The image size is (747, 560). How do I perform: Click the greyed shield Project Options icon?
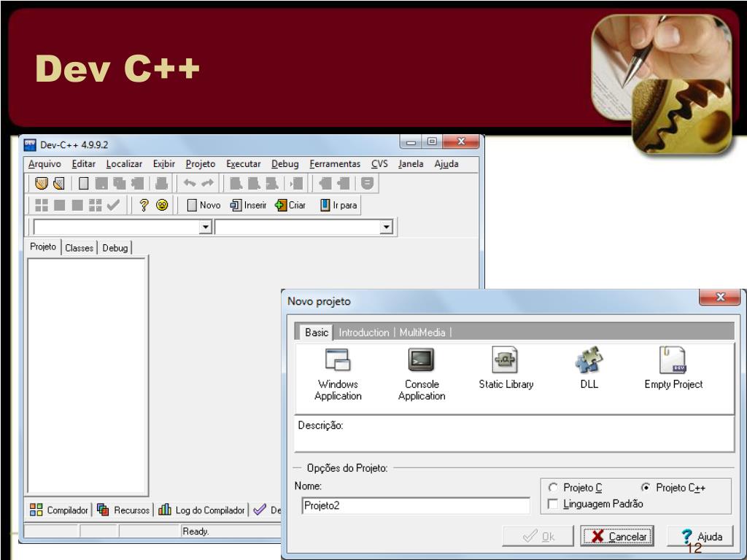click(x=368, y=183)
